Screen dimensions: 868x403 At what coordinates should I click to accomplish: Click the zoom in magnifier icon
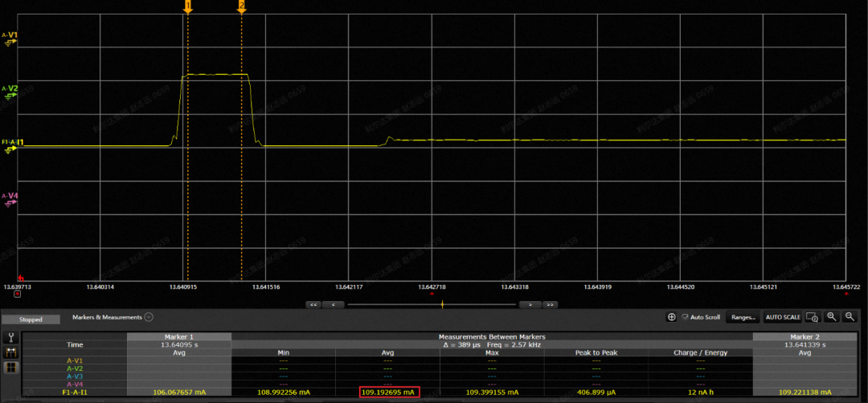pyautogui.click(x=832, y=317)
